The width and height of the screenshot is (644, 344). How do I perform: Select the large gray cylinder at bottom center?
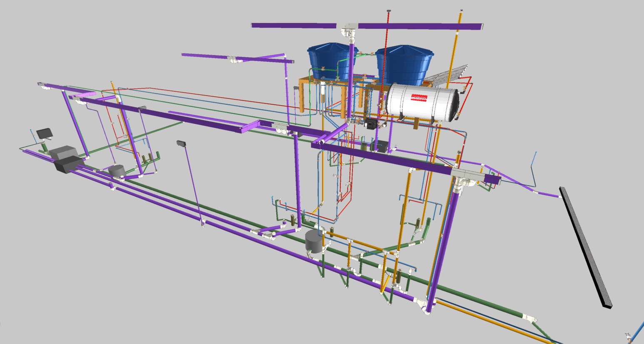click(314, 241)
